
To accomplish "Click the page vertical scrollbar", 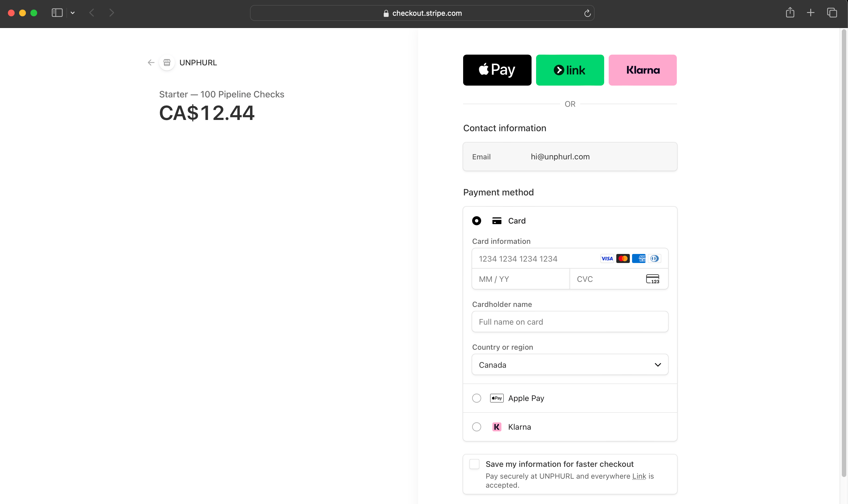I will coord(843,253).
